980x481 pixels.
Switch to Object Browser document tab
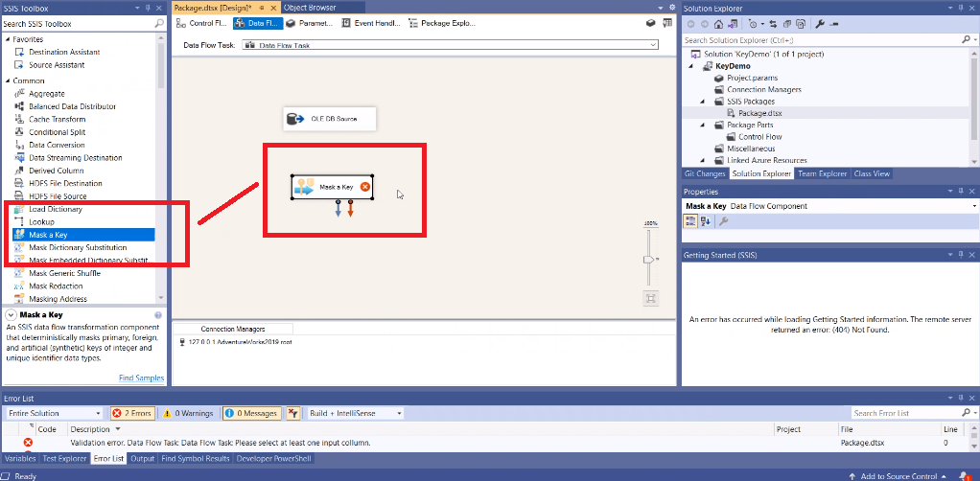(310, 8)
